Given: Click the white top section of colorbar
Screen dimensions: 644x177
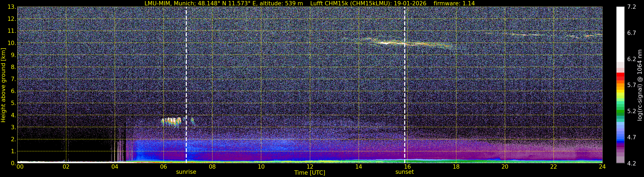Looking at the screenshot, I should click(620, 34).
